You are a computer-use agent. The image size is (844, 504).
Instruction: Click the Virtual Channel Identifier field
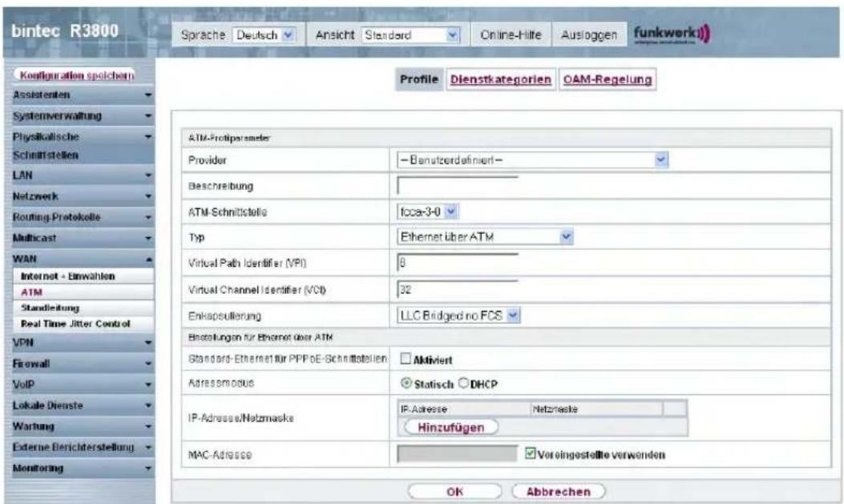pyautogui.click(x=458, y=289)
